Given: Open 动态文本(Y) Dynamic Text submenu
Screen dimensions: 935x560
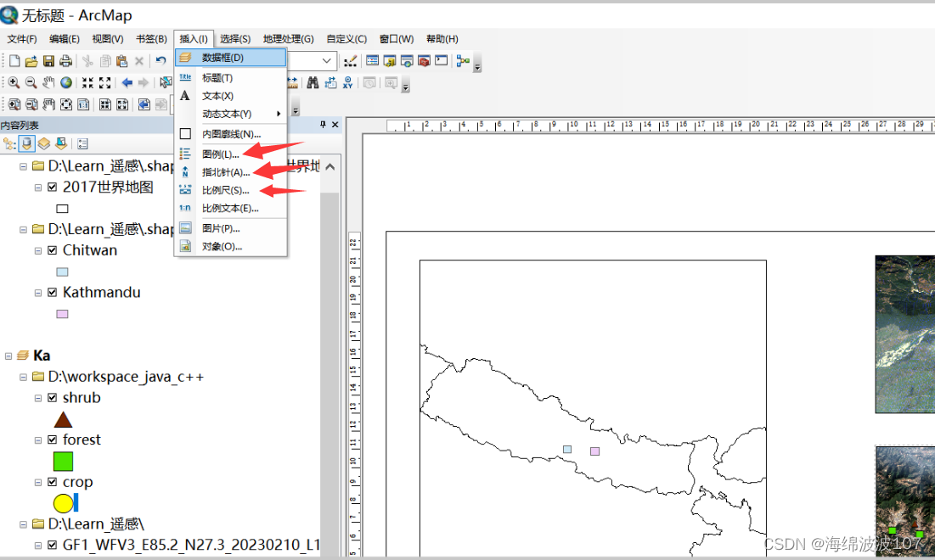Looking at the screenshot, I should point(231,114).
